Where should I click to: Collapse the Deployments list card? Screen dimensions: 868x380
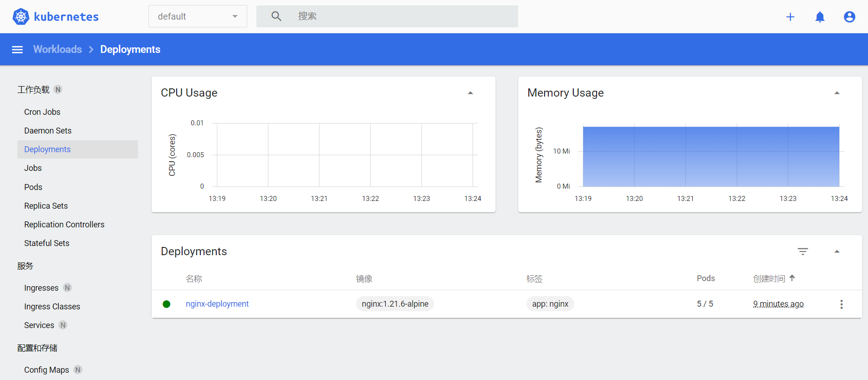[837, 252]
